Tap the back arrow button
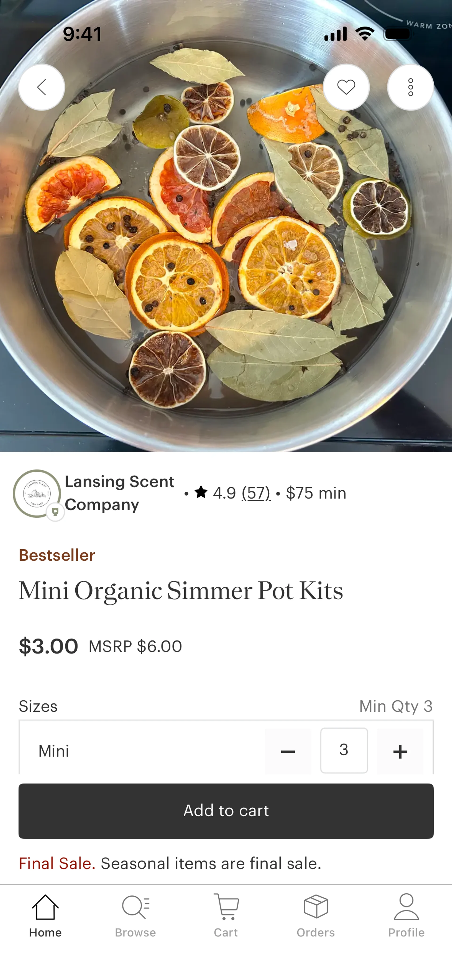 (x=41, y=87)
